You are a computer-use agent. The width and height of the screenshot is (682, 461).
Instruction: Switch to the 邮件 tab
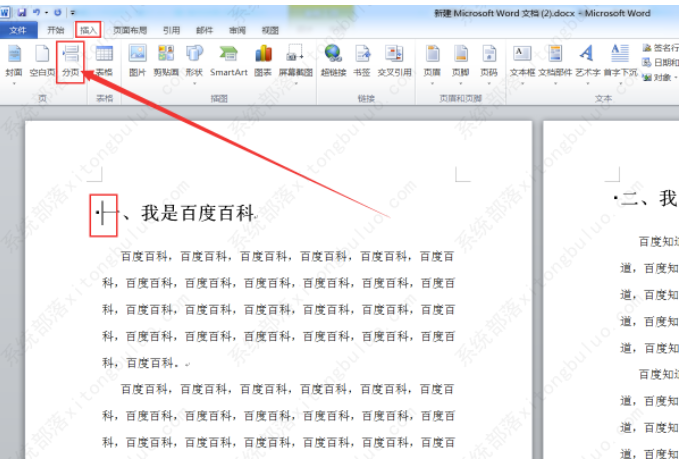pos(204,30)
